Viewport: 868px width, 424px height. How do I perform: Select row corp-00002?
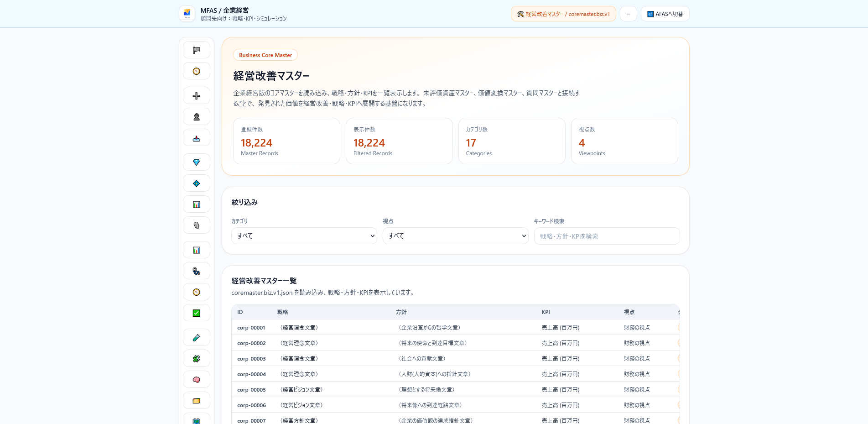(x=456, y=343)
